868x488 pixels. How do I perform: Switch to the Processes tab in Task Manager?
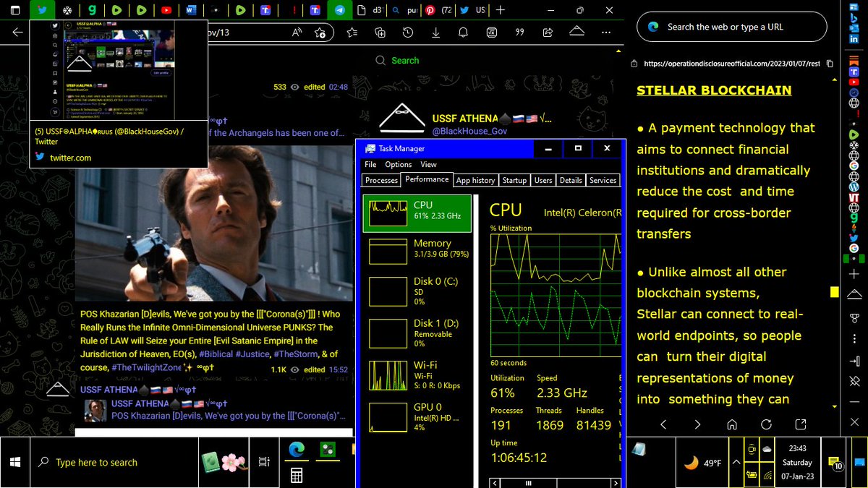pos(381,180)
